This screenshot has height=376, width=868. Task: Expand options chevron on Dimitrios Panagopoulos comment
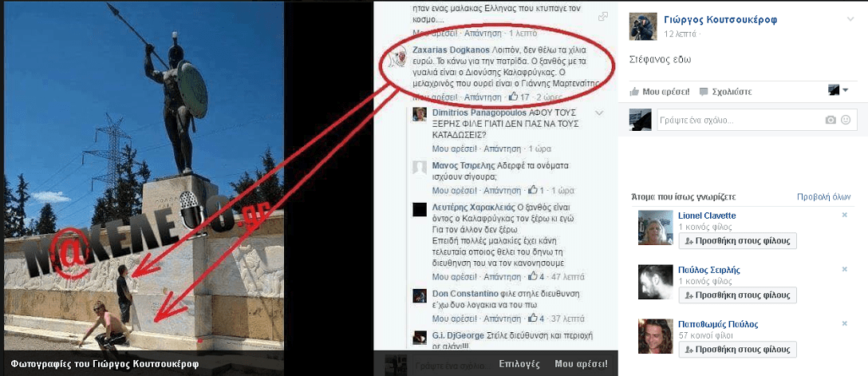(598, 113)
